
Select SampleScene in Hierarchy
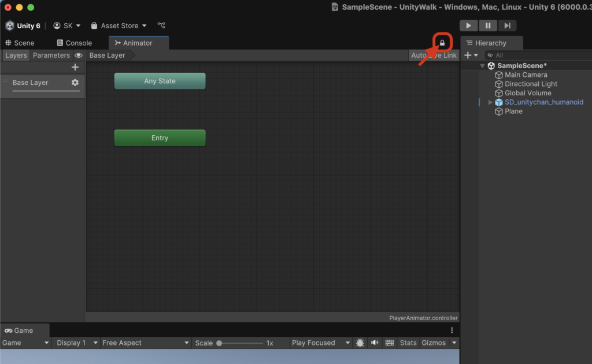[522, 66]
